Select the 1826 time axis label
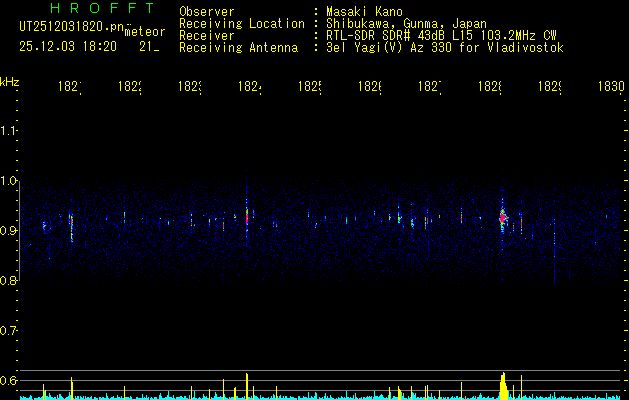This screenshot has height=400, width=629. (x=370, y=87)
